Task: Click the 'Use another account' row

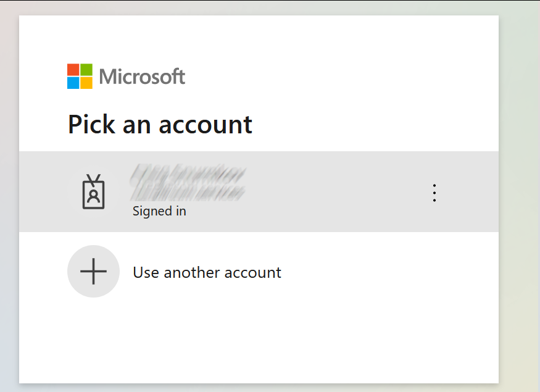Action: [247, 272]
